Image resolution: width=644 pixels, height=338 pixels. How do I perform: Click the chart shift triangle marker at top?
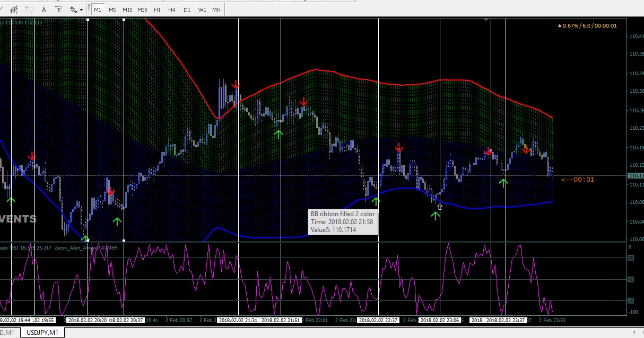(486, 20)
